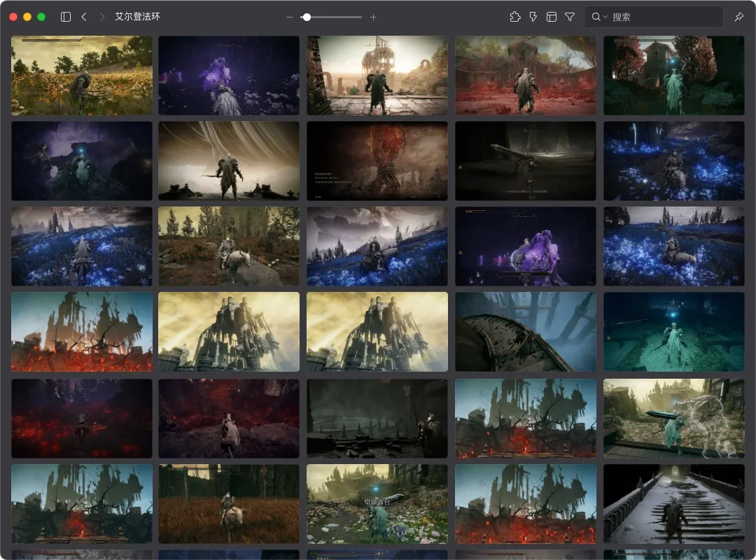756x560 pixels.
Task: Select the ruined tower at sunset thumbnail
Action: (377, 75)
